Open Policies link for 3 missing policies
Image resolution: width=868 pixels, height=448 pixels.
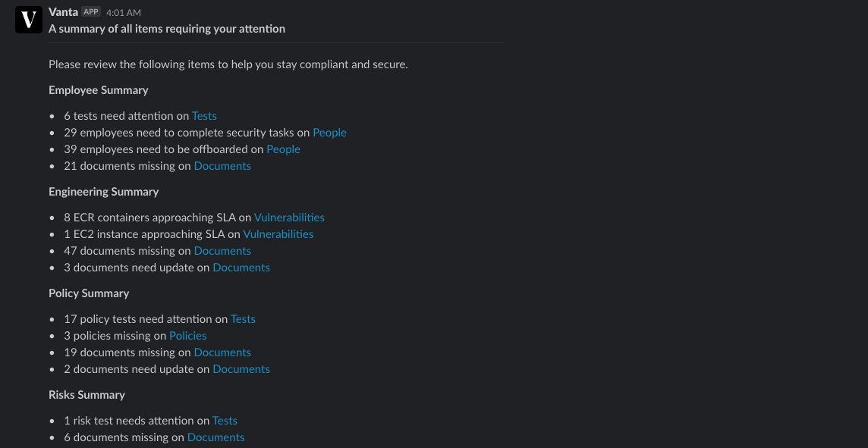pyautogui.click(x=187, y=336)
